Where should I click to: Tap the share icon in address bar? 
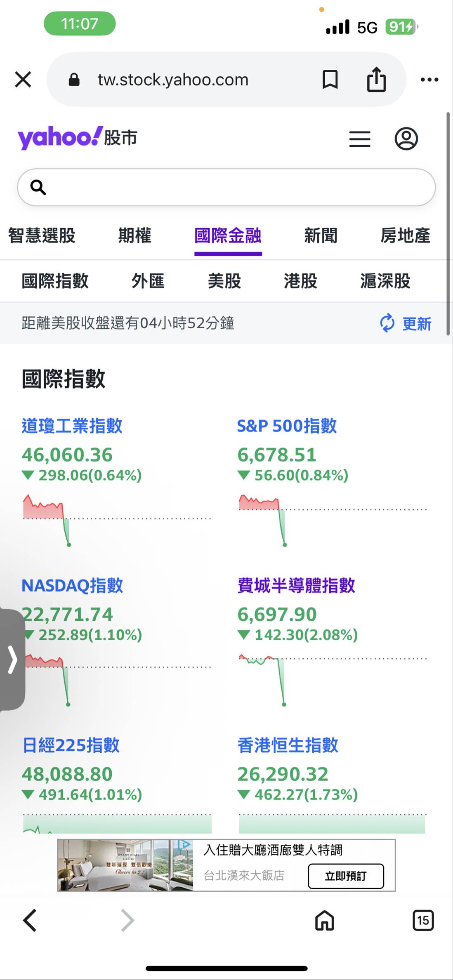point(376,79)
